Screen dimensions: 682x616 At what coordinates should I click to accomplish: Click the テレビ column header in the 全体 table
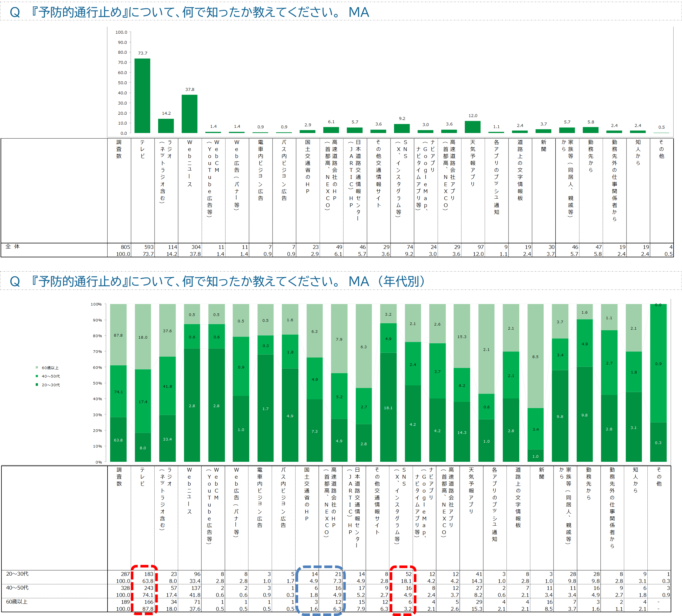click(142, 149)
